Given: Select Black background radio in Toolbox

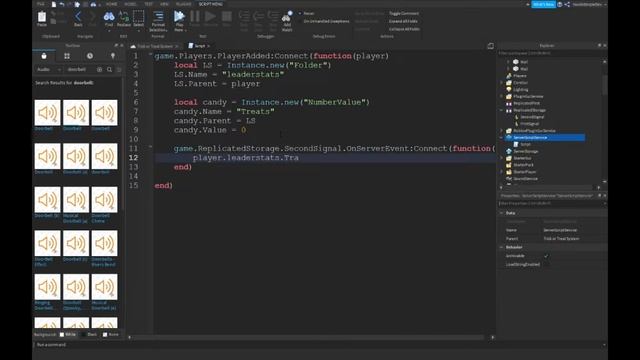Looking at the screenshot, I should pyautogui.click(x=84, y=335).
